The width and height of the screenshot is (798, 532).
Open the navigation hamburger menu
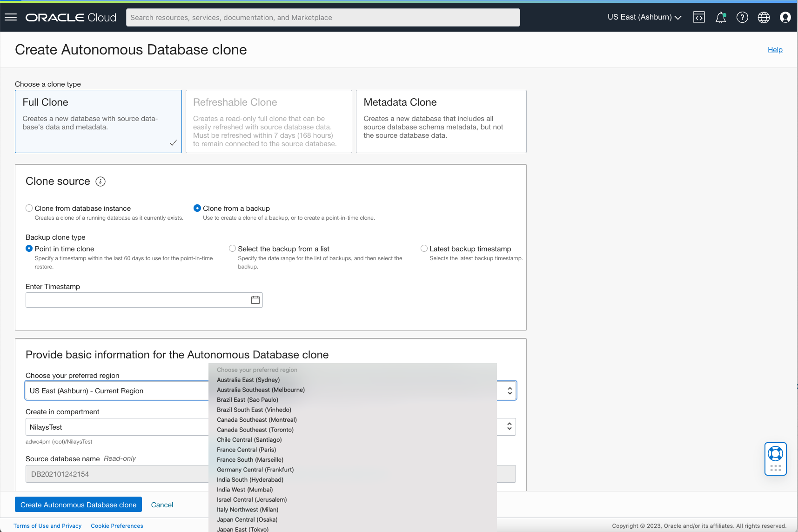click(10, 17)
